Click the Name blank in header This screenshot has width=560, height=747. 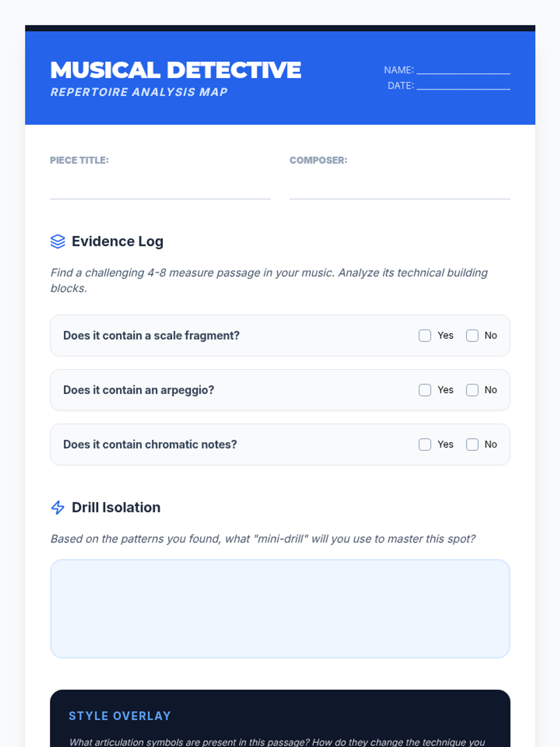pyautogui.click(x=463, y=70)
